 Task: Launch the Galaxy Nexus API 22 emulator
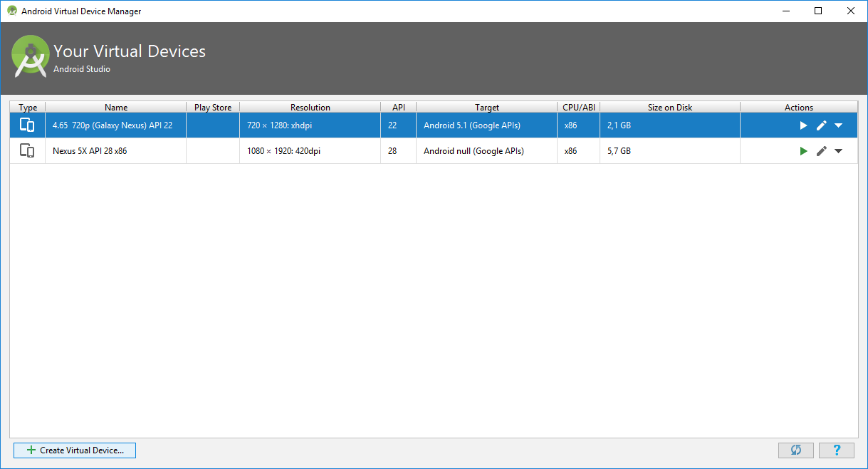803,125
